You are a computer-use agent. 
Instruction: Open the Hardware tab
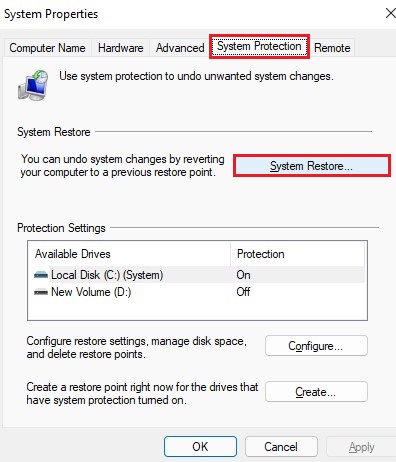120,48
